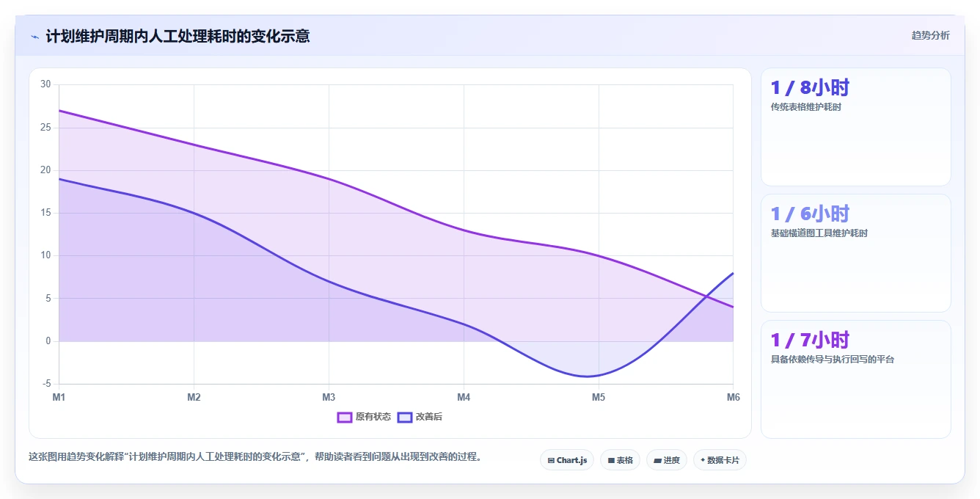Select the 进度 tag chip

pos(666,460)
